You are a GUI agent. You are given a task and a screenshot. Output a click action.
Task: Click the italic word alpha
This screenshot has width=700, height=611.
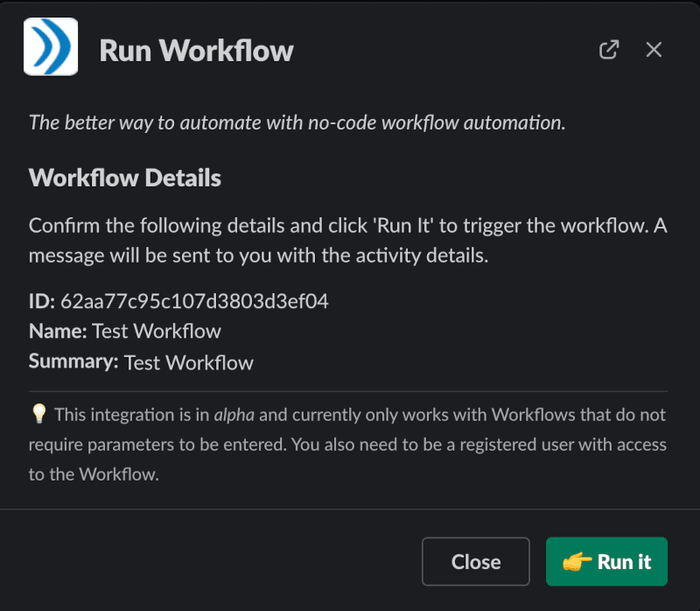[x=234, y=415]
